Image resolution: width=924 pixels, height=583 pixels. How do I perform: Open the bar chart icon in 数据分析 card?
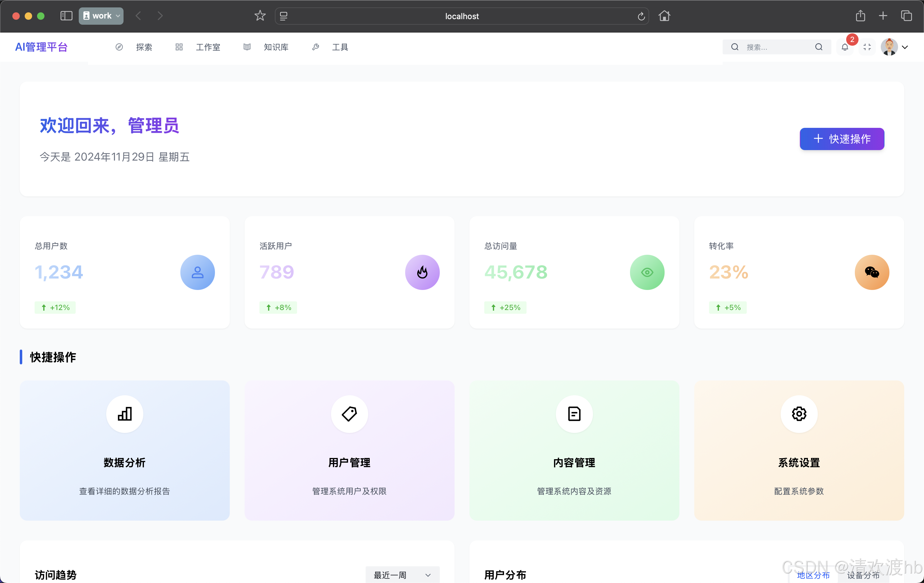[124, 414]
